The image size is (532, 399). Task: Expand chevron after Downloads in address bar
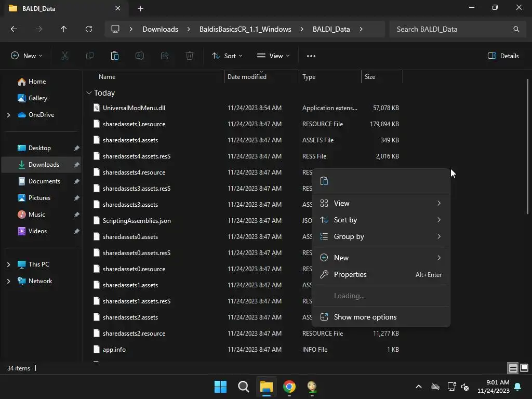pyautogui.click(x=189, y=29)
